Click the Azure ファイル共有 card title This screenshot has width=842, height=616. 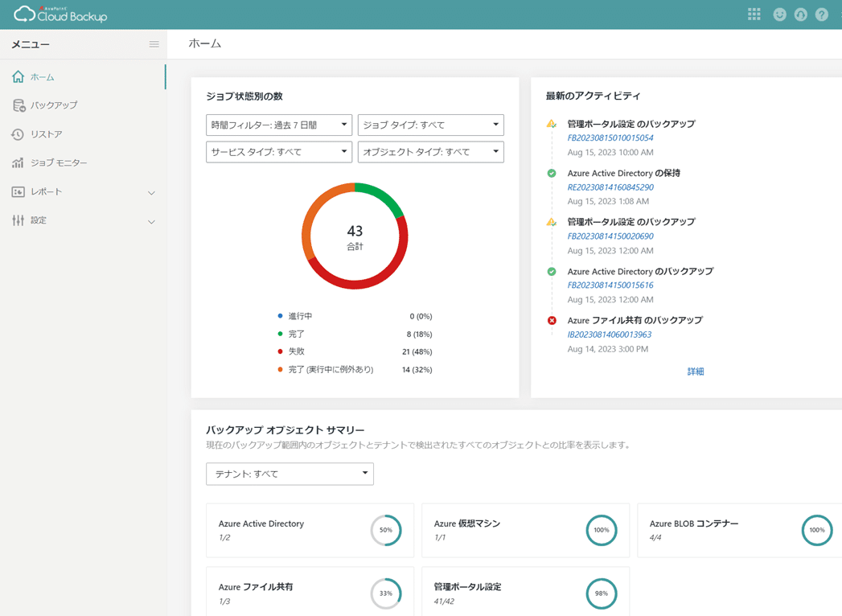coord(256,587)
